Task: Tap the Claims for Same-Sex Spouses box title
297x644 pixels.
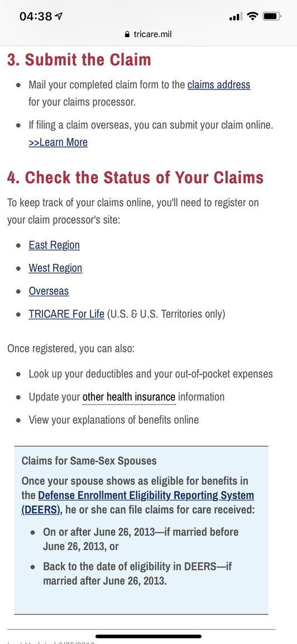Action: click(89, 461)
